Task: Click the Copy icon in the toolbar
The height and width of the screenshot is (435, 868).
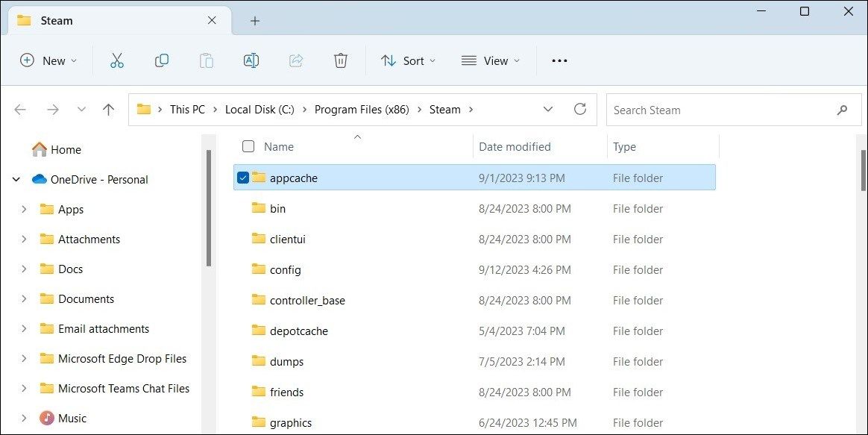Action: click(162, 60)
